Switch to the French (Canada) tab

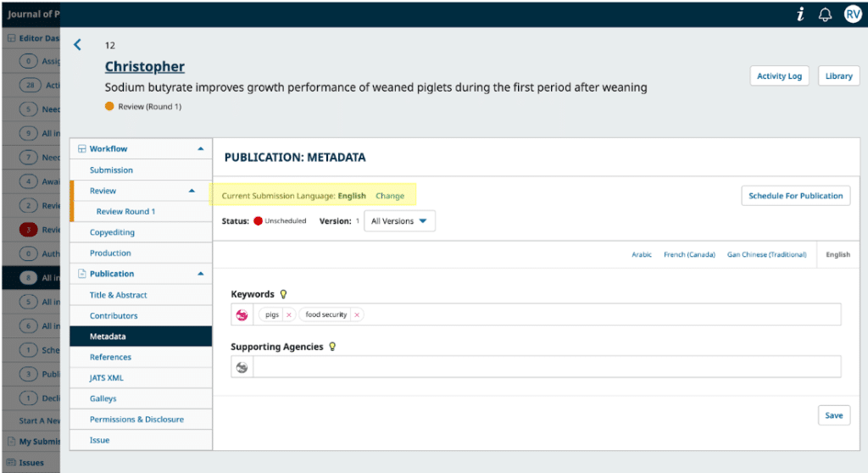pyautogui.click(x=689, y=254)
